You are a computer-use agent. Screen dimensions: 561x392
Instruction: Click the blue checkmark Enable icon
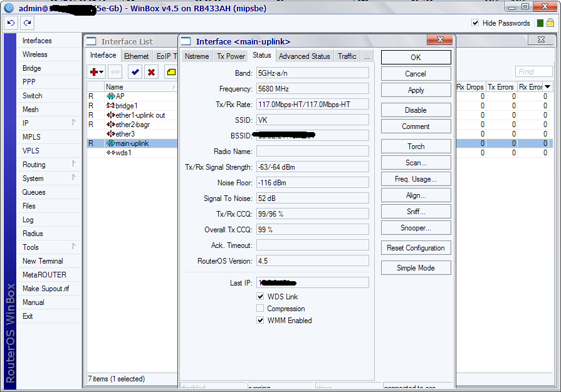135,72
